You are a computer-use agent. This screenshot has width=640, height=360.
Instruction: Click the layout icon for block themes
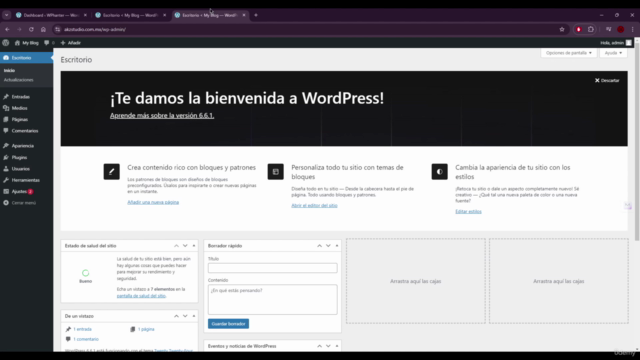pos(276,171)
